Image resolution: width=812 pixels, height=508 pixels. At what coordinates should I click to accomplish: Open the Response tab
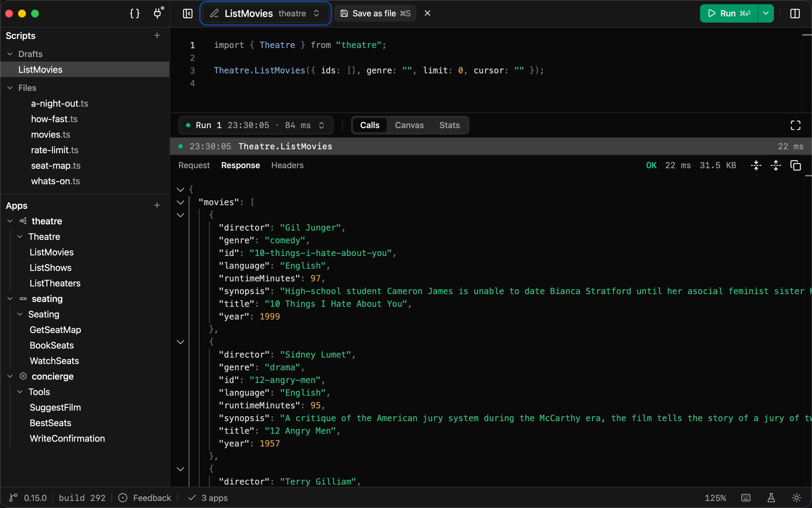tap(240, 165)
